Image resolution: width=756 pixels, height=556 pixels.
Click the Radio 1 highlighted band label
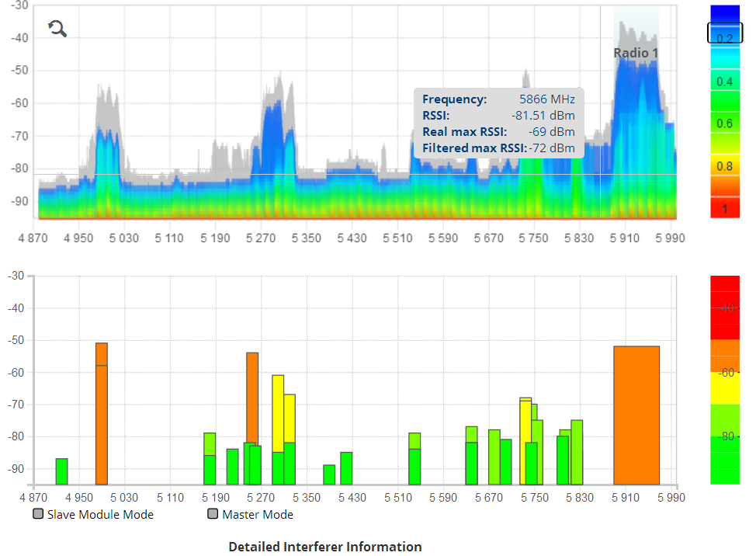pyautogui.click(x=636, y=53)
